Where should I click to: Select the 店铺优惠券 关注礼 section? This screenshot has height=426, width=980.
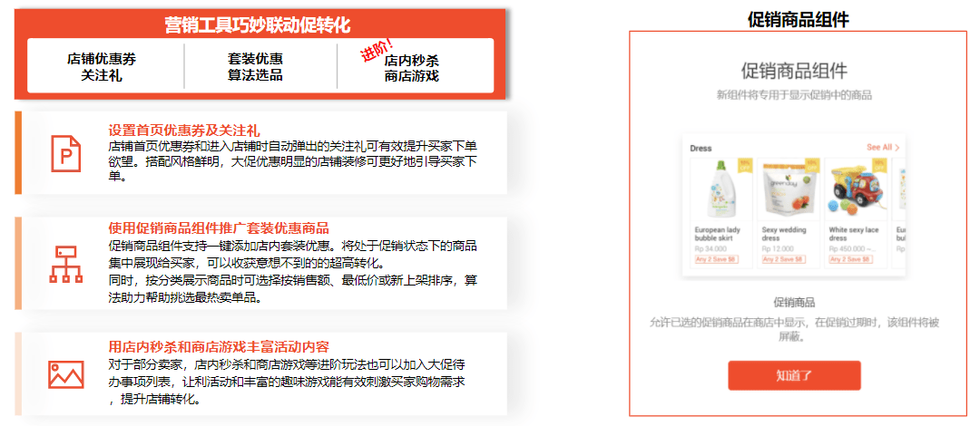pos(102,67)
